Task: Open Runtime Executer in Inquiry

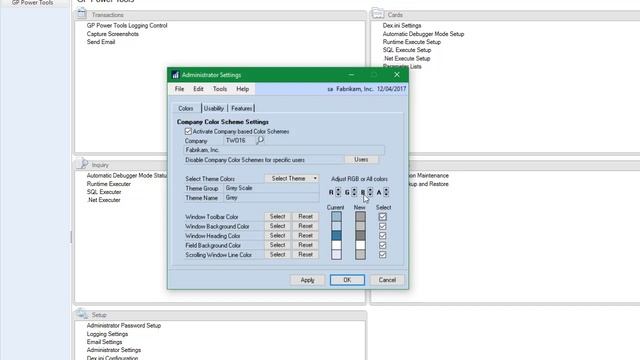Action: [x=109, y=184]
